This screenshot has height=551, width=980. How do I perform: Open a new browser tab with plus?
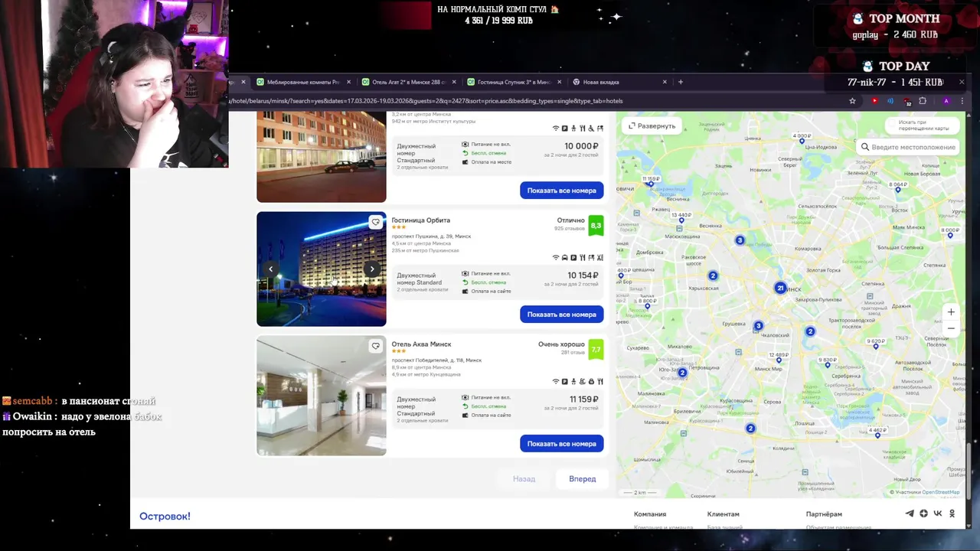(681, 82)
